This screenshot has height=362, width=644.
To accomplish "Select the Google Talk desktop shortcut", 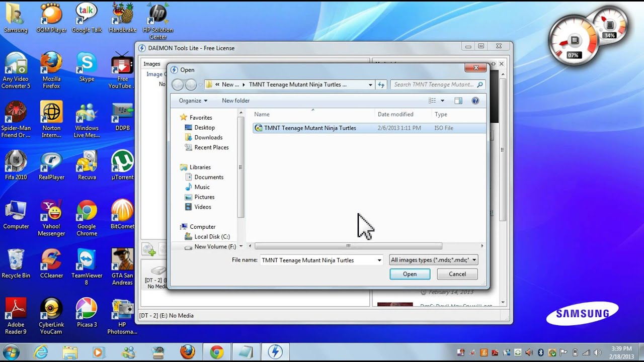I will point(87,18).
